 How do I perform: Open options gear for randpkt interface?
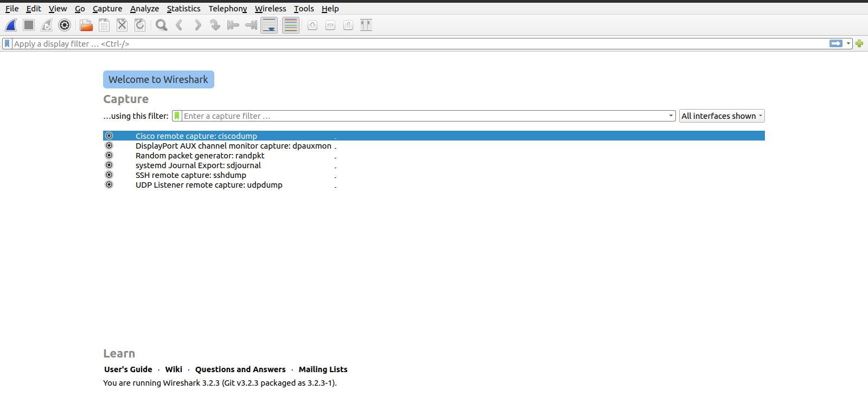[109, 155]
